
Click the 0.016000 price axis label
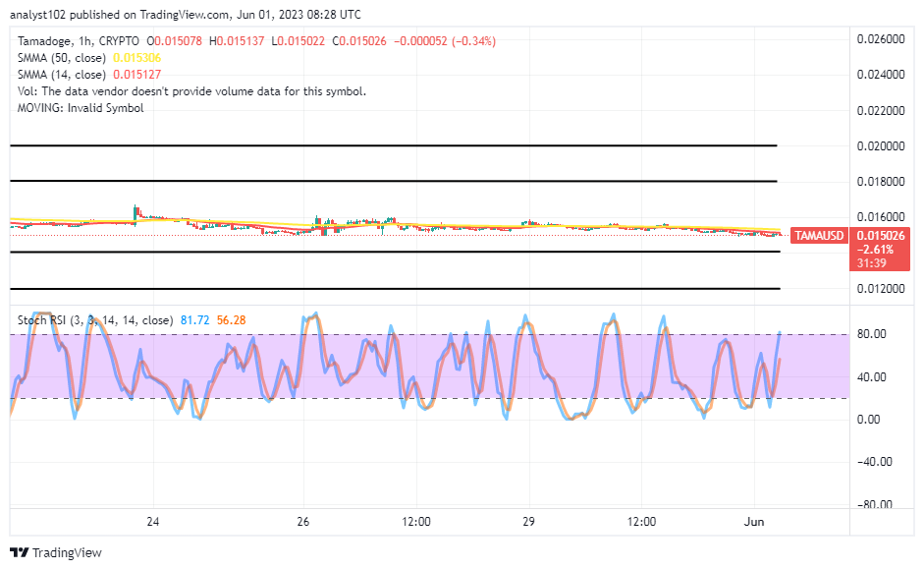click(881, 216)
